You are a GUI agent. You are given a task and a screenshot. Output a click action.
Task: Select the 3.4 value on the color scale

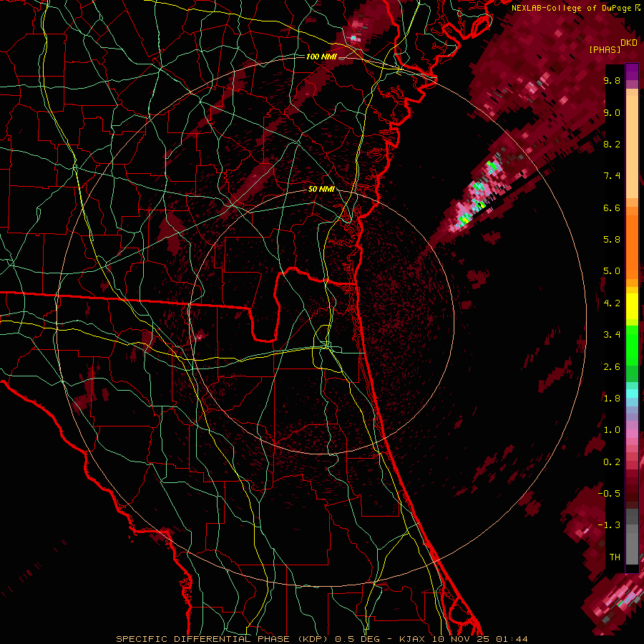pos(612,335)
